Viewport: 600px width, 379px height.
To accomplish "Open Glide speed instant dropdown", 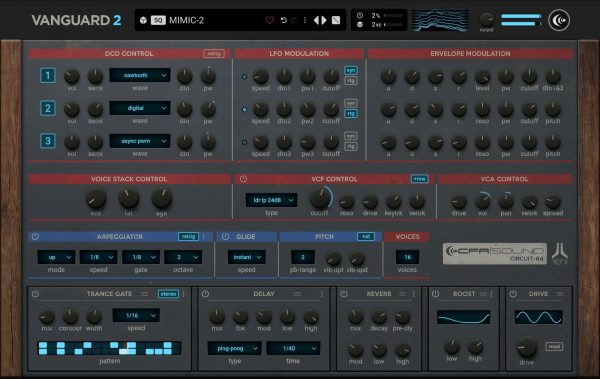I will click(x=246, y=257).
